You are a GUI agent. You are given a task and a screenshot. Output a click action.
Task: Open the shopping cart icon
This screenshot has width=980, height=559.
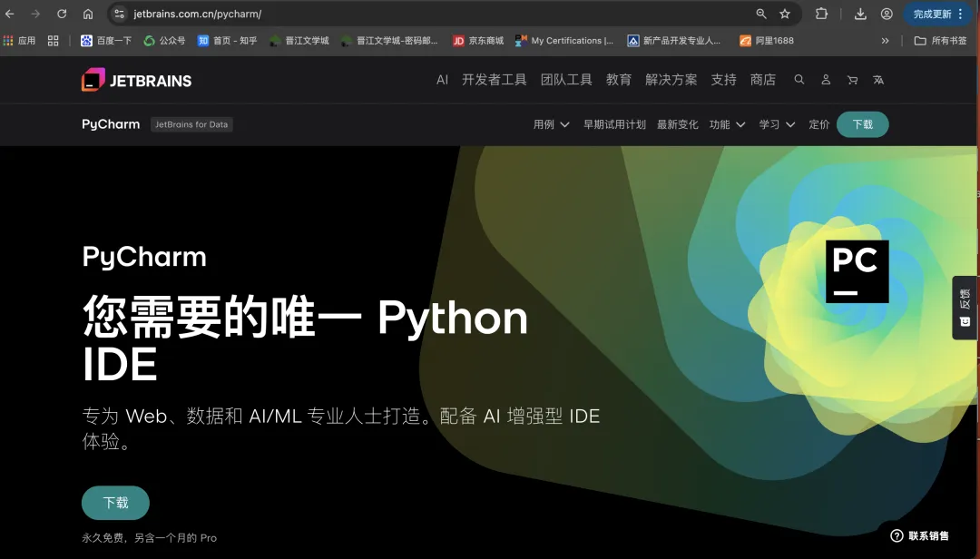852,80
